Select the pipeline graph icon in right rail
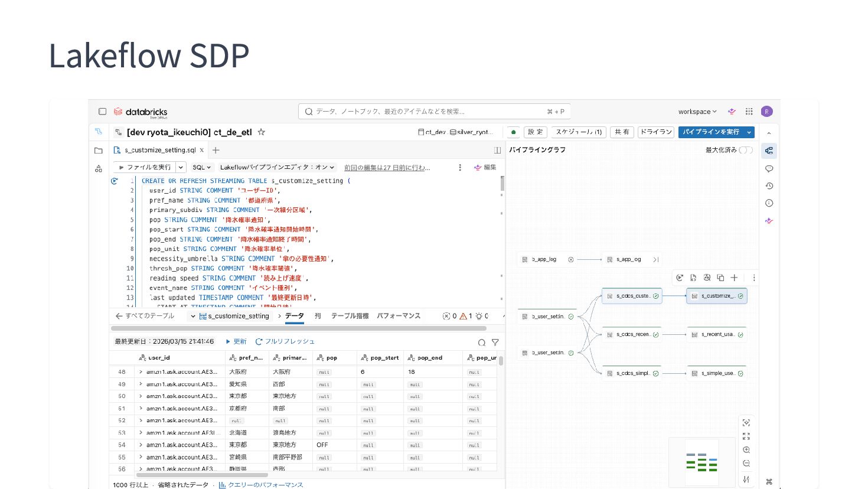The width and height of the screenshot is (868, 489). pos(769,151)
